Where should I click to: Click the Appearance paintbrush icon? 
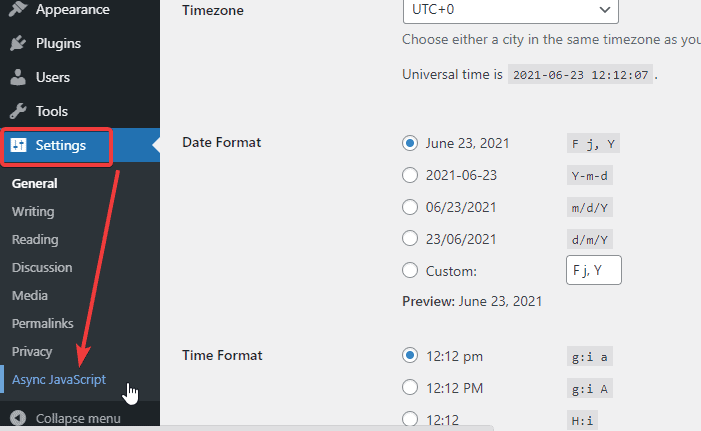[18, 9]
